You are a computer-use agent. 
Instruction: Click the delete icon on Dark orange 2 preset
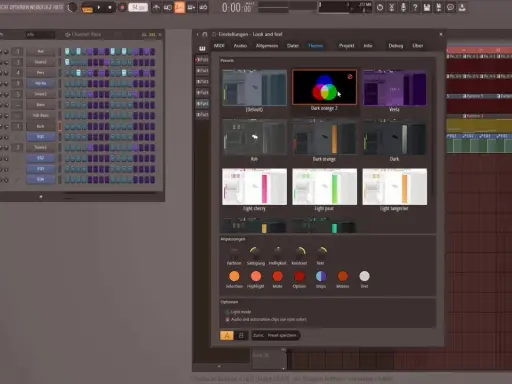coord(350,77)
